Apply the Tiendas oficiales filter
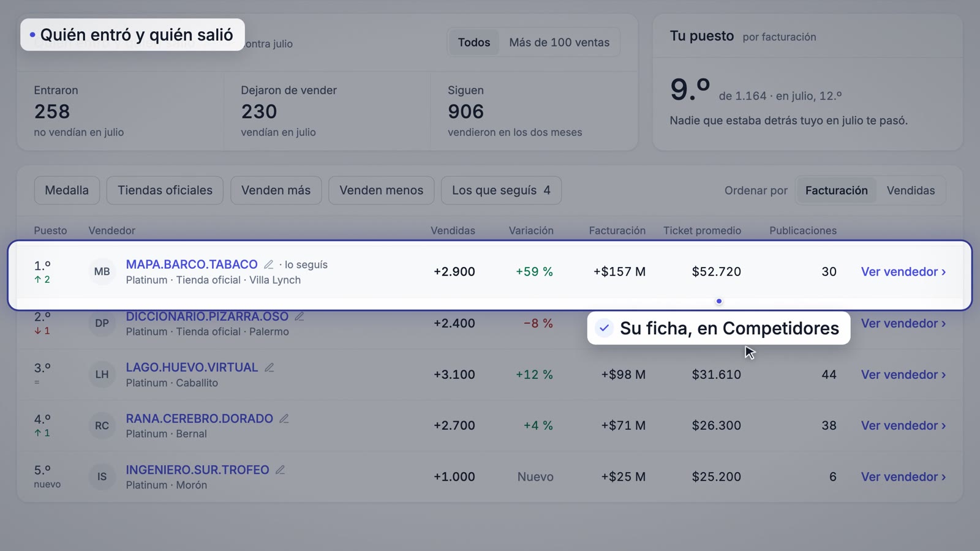This screenshot has width=980, height=551. click(165, 190)
